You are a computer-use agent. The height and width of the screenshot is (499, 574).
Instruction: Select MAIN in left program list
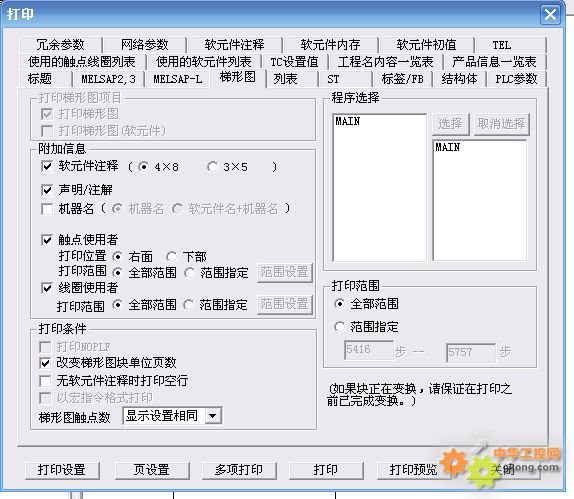click(348, 122)
